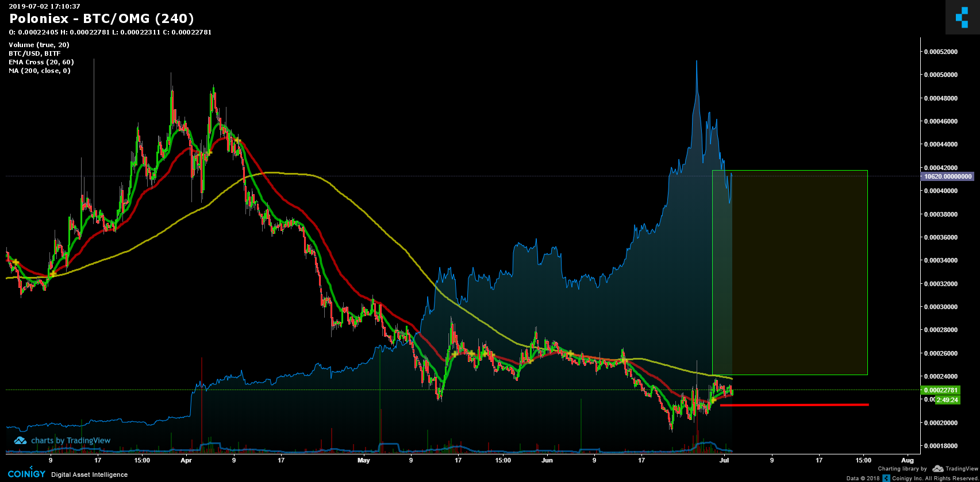
Task: Click the 'Aug' label on the time axis
Action: (908, 460)
